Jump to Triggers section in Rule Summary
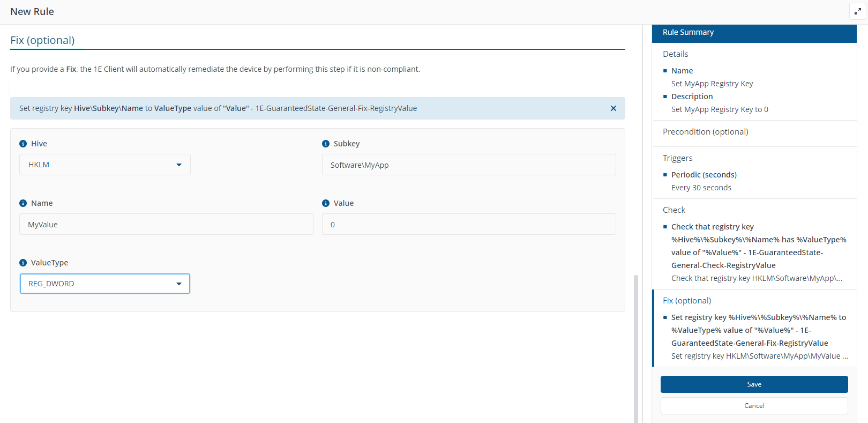 pos(677,158)
